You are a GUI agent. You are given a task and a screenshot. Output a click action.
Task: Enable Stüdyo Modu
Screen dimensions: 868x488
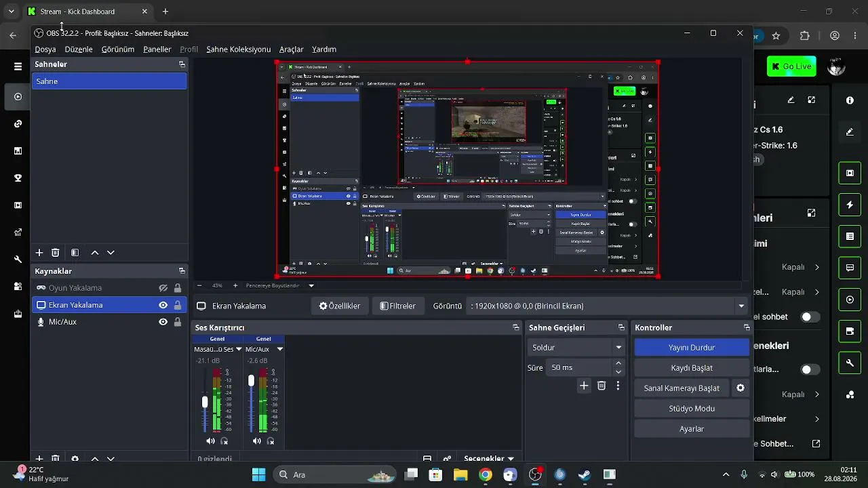(x=692, y=409)
